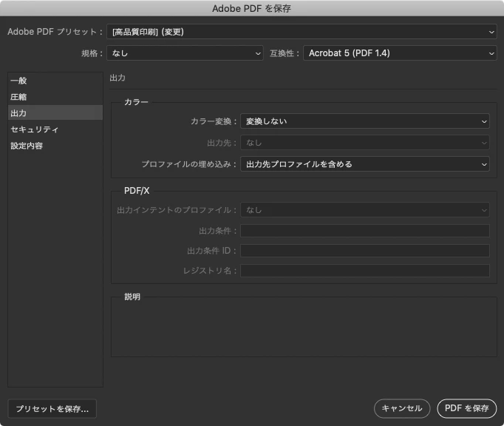504x426 pixels.
Task: Select 設定内容 in the sidebar
Action: [x=55, y=146]
